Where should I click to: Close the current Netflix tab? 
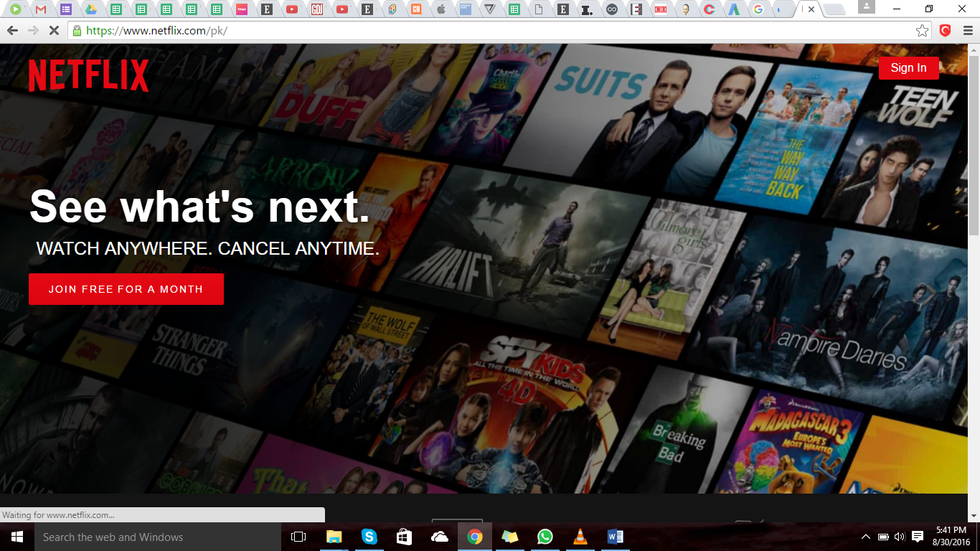tap(811, 9)
